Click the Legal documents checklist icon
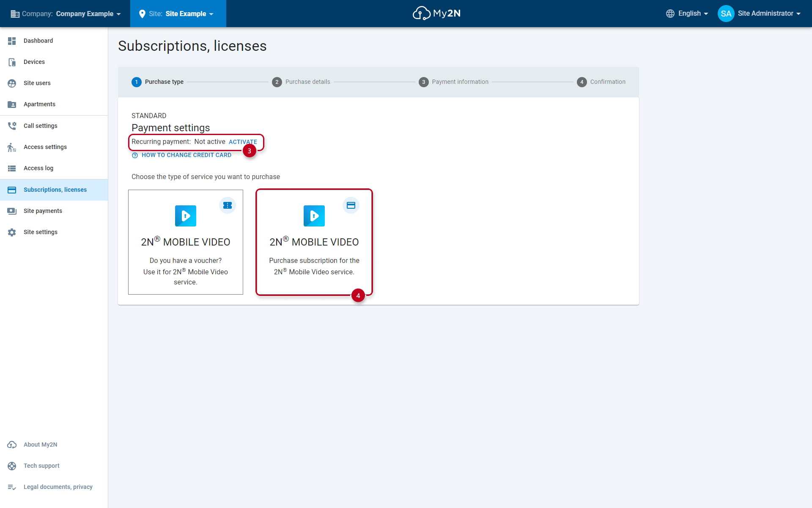This screenshot has width=812, height=508. [x=12, y=487]
